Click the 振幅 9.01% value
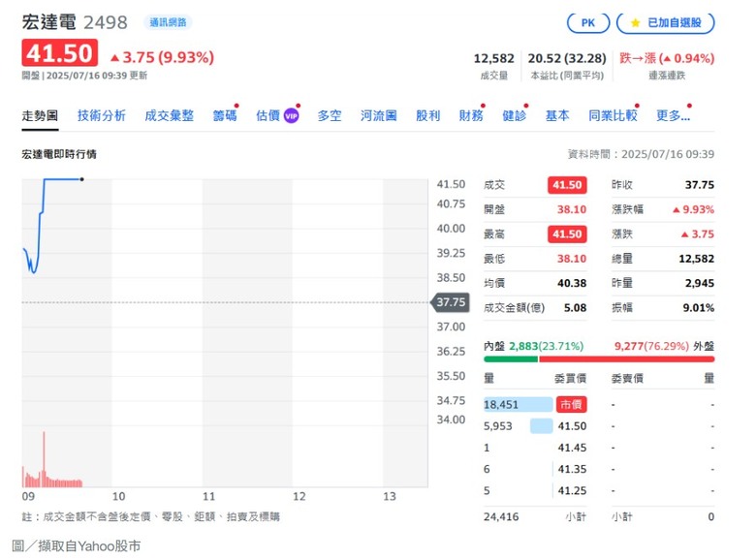The image size is (756, 560). (x=699, y=308)
